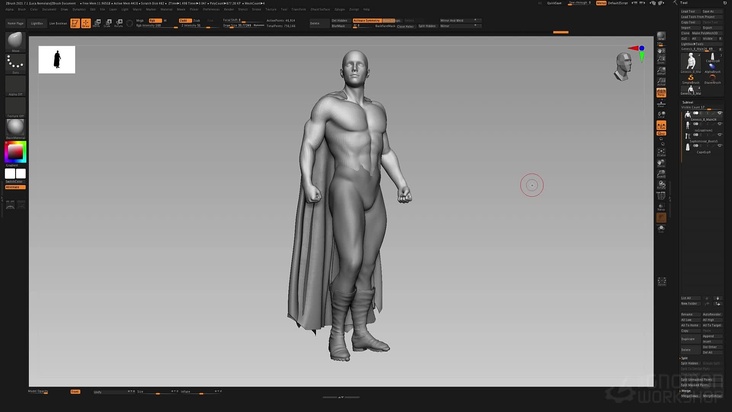Click the Load Tool button
The height and width of the screenshot is (412, 732).
tap(690, 11)
